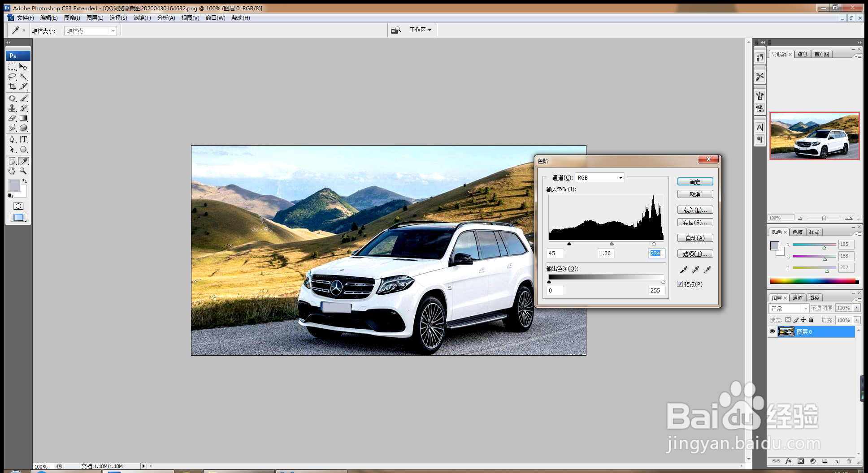The image size is (868, 473).
Task: Select the Zoom tool
Action: (x=24, y=171)
